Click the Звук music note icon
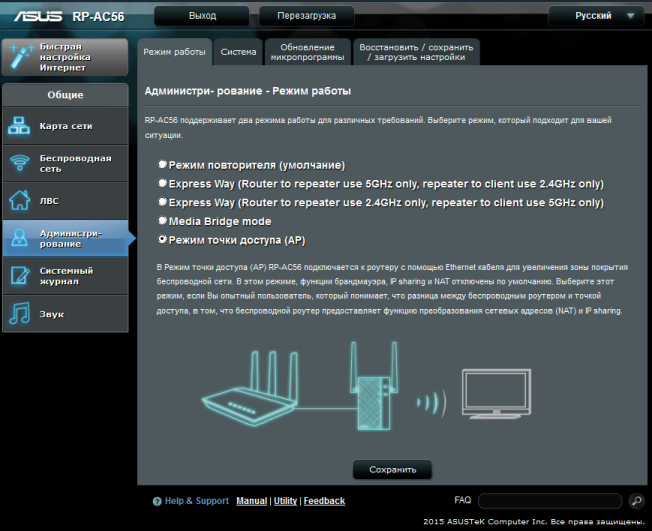This screenshot has width=652, height=531. tap(20, 313)
